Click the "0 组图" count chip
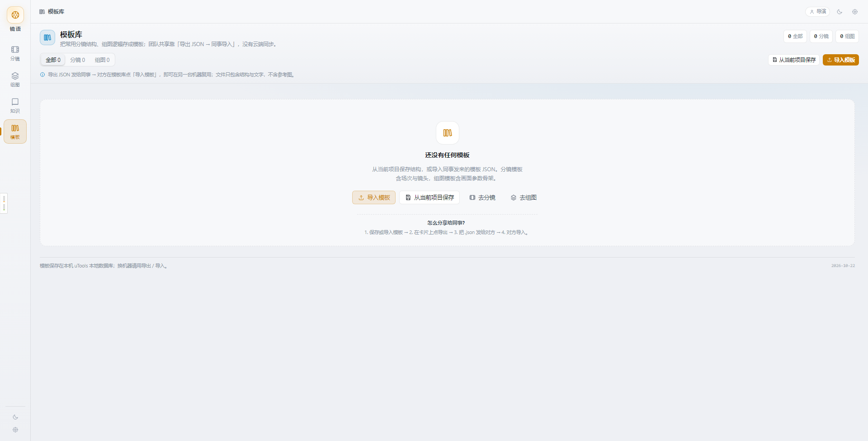Screen dimensions: 868x441 click(x=847, y=36)
